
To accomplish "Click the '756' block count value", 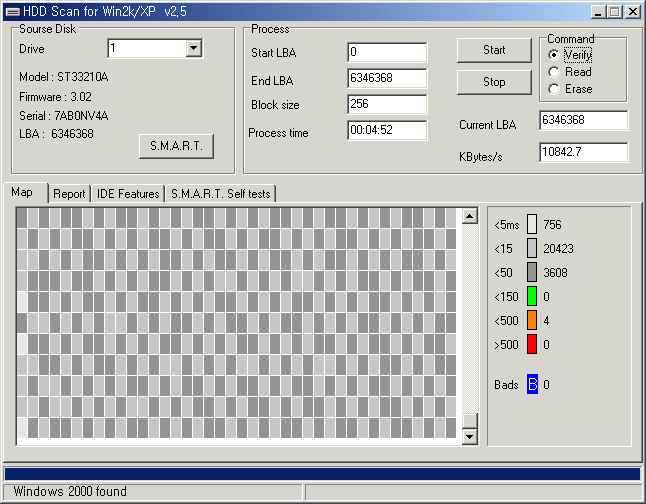I will pos(552,225).
